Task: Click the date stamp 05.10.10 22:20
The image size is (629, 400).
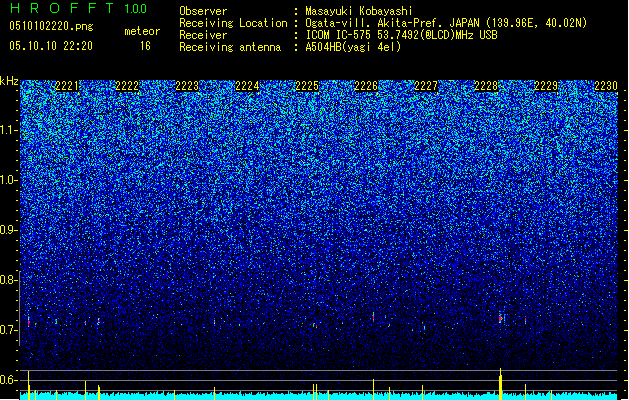Action: point(51,46)
